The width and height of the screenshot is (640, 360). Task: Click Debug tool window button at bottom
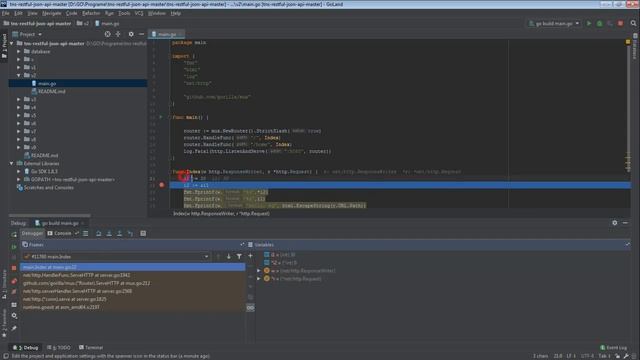[26, 347]
